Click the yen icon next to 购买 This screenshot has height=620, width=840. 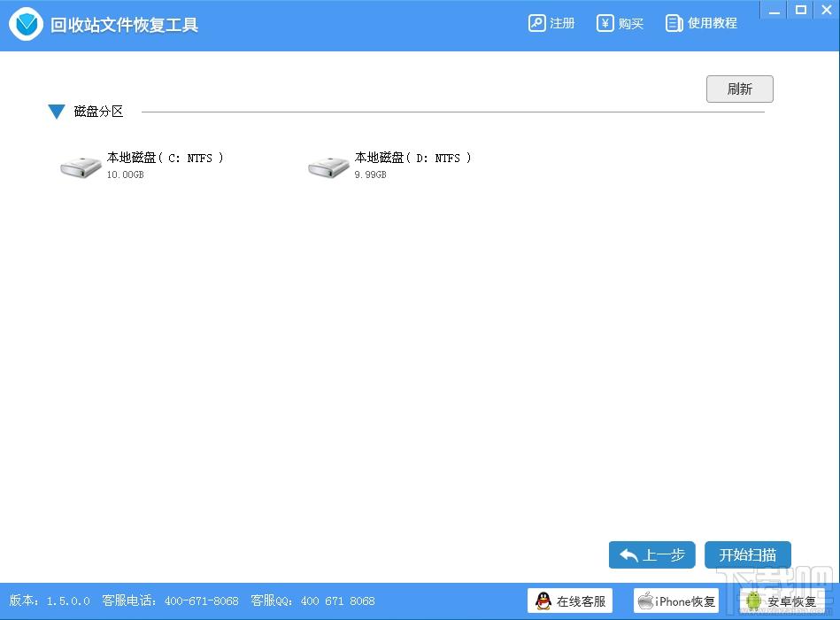click(x=605, y=24)
